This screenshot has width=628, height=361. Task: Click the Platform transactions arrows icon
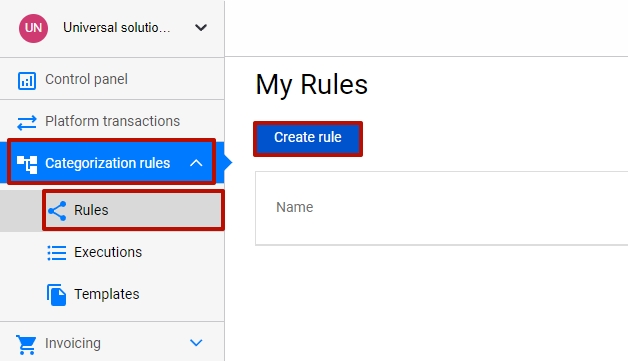click(26, 122)
